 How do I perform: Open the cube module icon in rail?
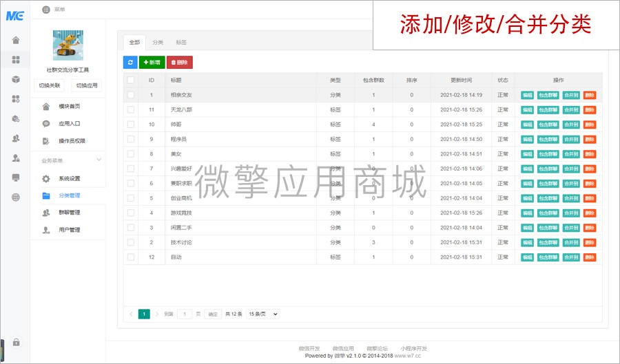pos(16,79)
